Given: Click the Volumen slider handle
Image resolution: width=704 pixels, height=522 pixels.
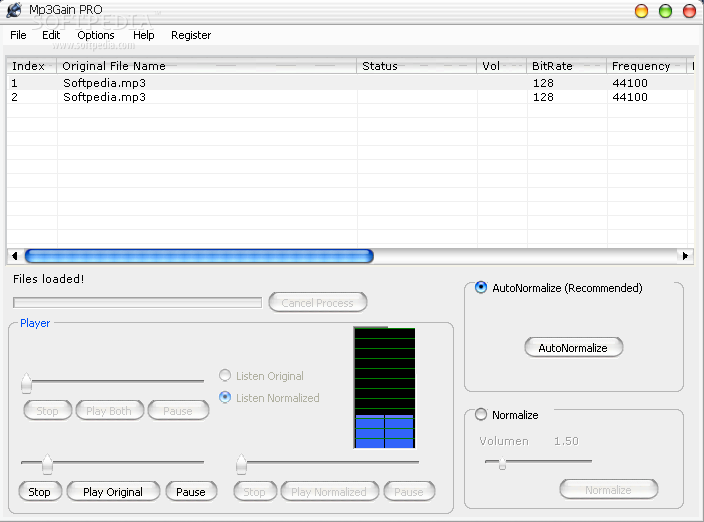Looking at the screenshot, I should coord(502,464).
